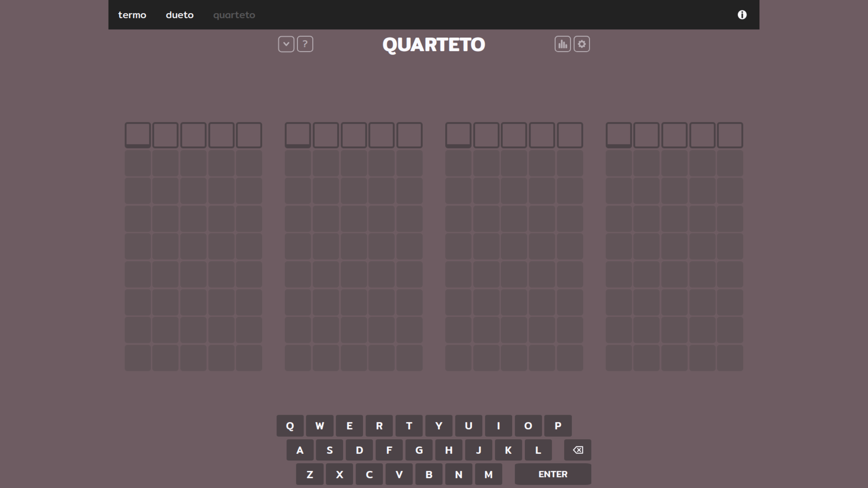
Task: Select fourth letter cell of third board
Action: coord(542,135)
